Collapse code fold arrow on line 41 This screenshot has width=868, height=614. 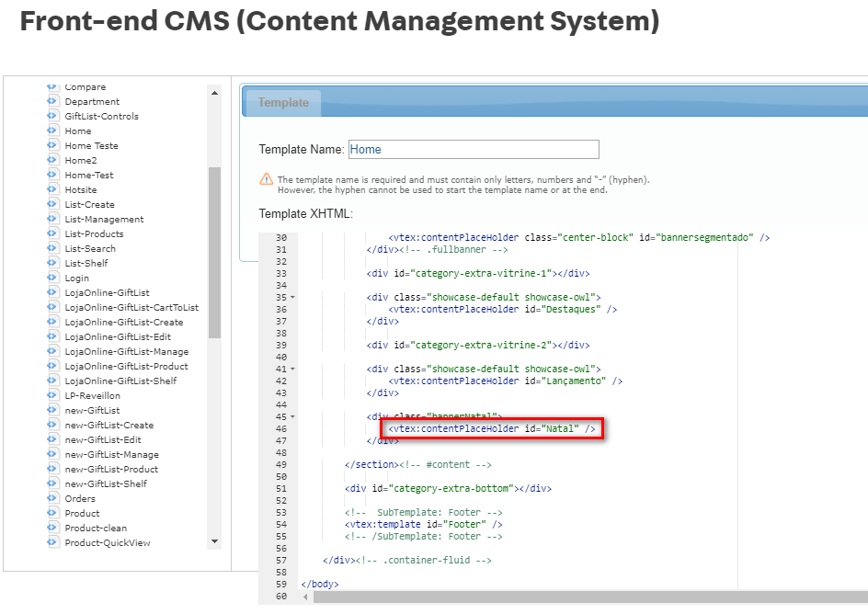[292, 369]
